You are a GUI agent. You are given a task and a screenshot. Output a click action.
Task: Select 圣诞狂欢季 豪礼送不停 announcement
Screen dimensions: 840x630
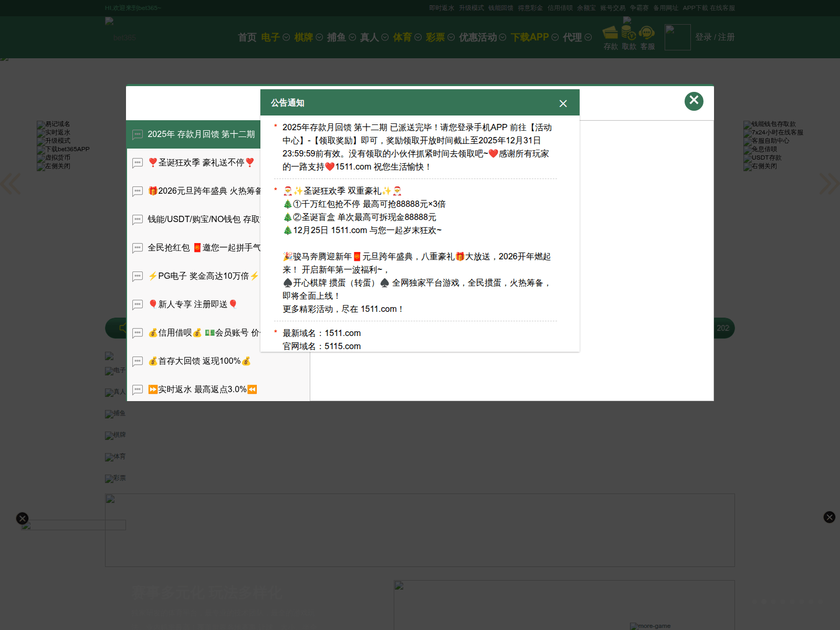point(193,163)
